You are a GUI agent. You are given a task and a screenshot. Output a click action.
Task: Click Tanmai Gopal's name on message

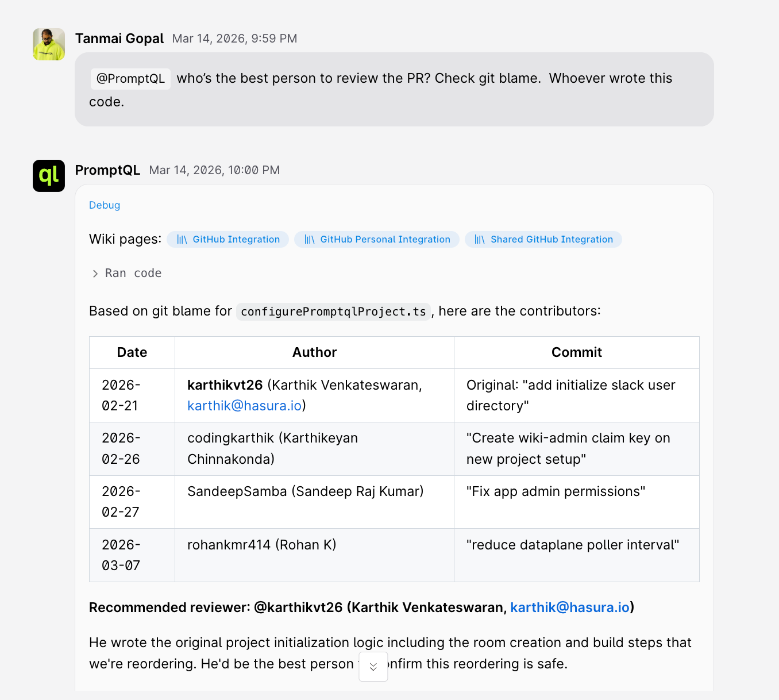(119, 39)
